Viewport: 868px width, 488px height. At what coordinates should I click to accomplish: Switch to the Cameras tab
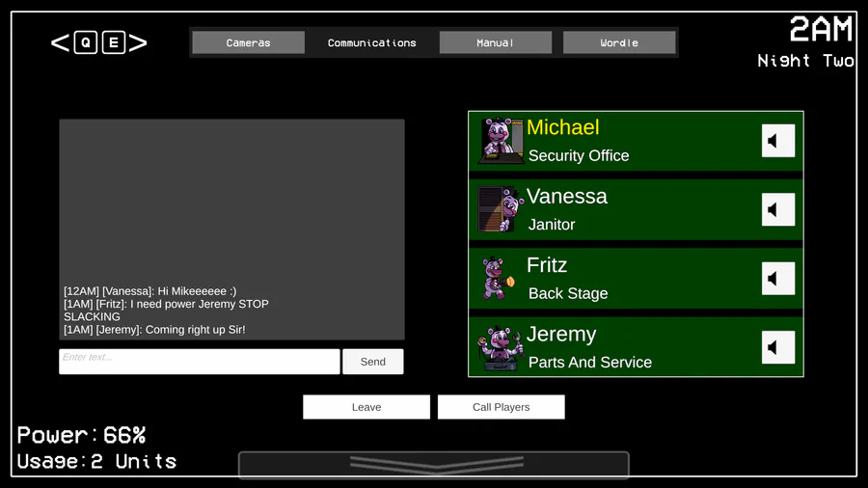click(248, 42)
